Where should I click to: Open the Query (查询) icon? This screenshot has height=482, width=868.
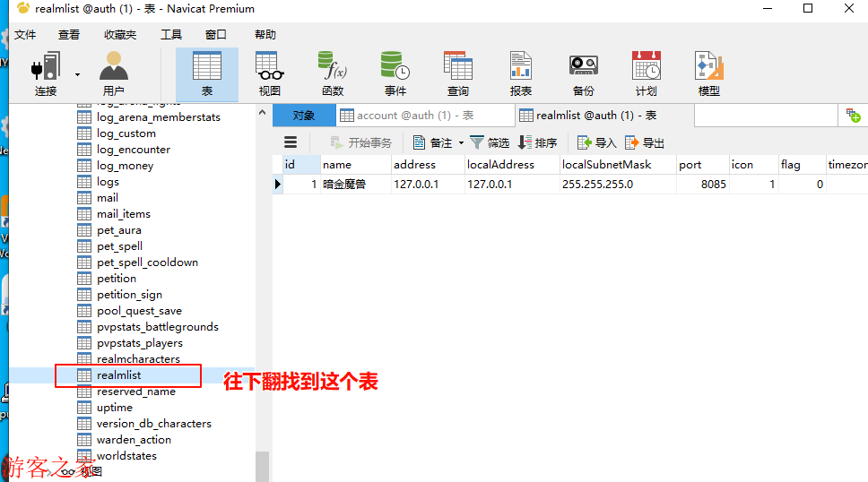[x=457, y=68]
